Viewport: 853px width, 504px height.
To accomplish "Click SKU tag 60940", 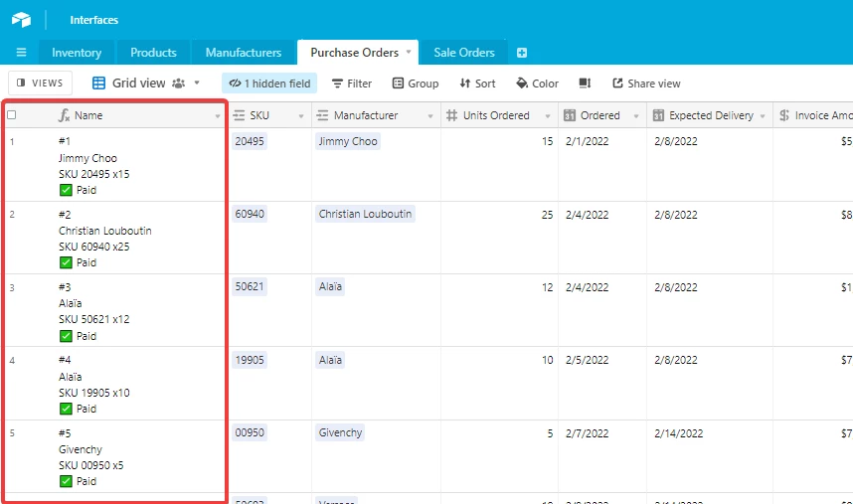I will pos(250,214).
